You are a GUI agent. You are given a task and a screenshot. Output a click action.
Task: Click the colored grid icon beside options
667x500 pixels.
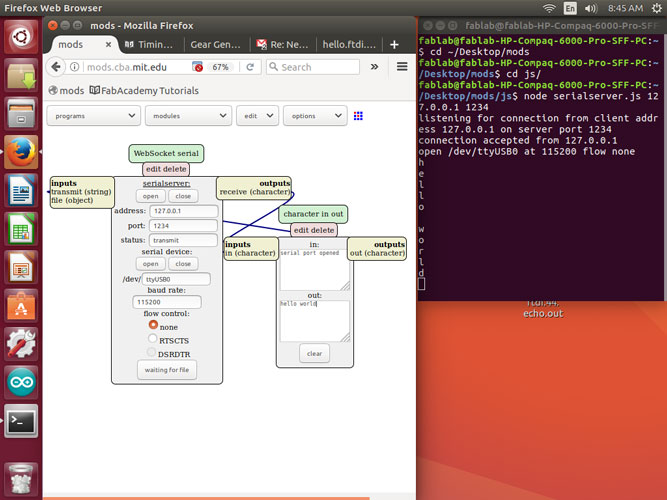click(x=358, y=116)
